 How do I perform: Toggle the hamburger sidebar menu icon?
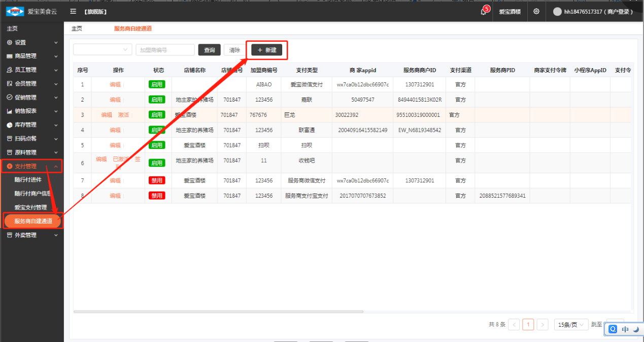74,11
